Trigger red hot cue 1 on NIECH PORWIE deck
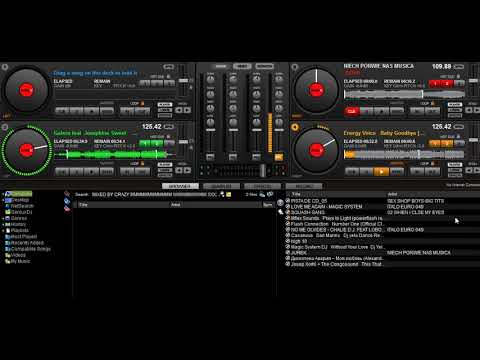The width and height of the screenshot is (480, 360). tap(435, 83)
